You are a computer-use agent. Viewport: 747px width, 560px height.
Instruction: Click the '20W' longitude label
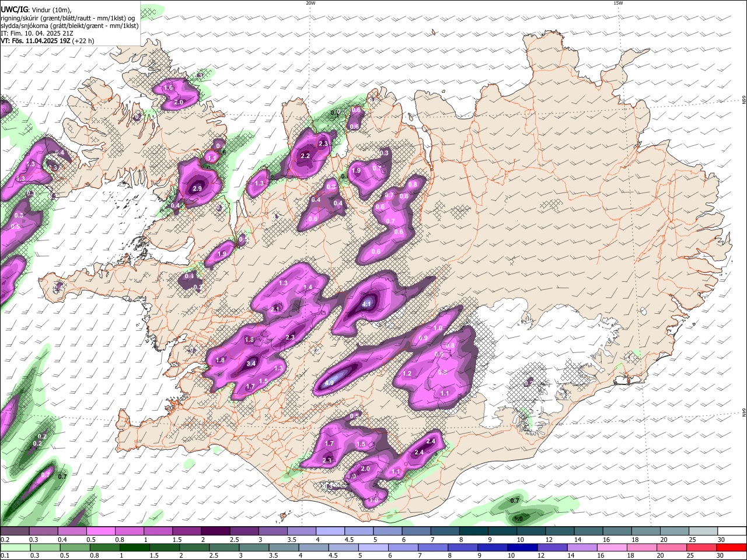[x=310, y=3]
